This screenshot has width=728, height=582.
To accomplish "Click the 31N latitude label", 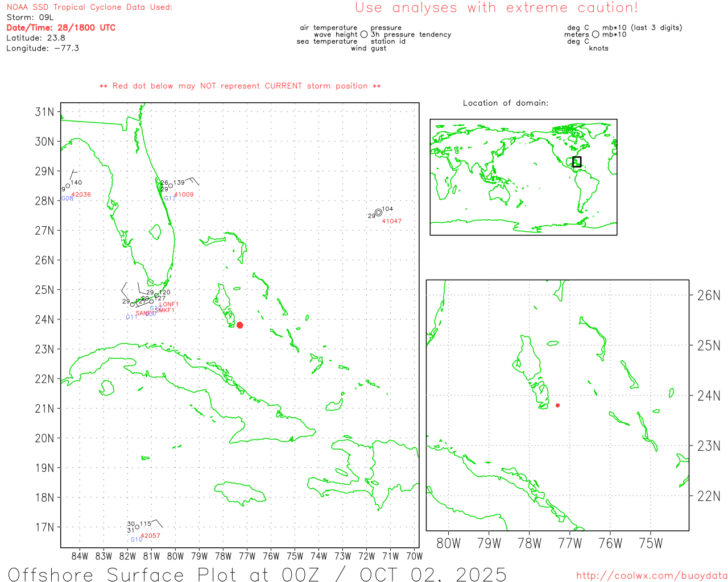I will tap(44, 112).
